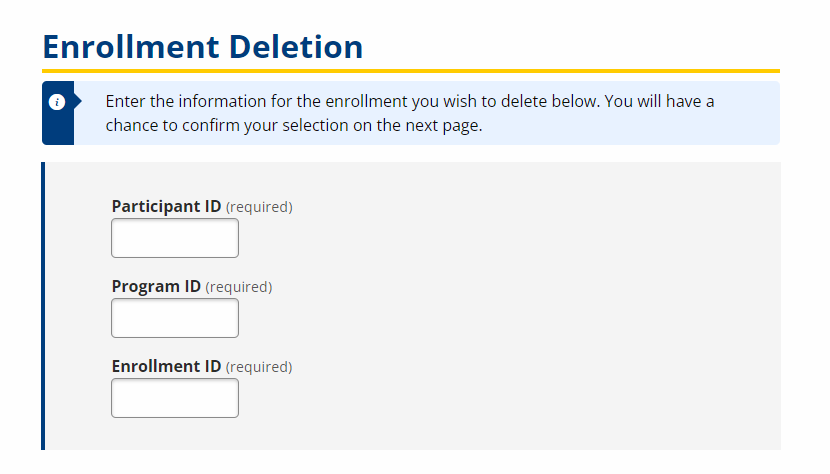Click the word Enrollment in the page heading
Image resolution: width=830 pixels, height=474 pixels.
(x=131, y=47)
